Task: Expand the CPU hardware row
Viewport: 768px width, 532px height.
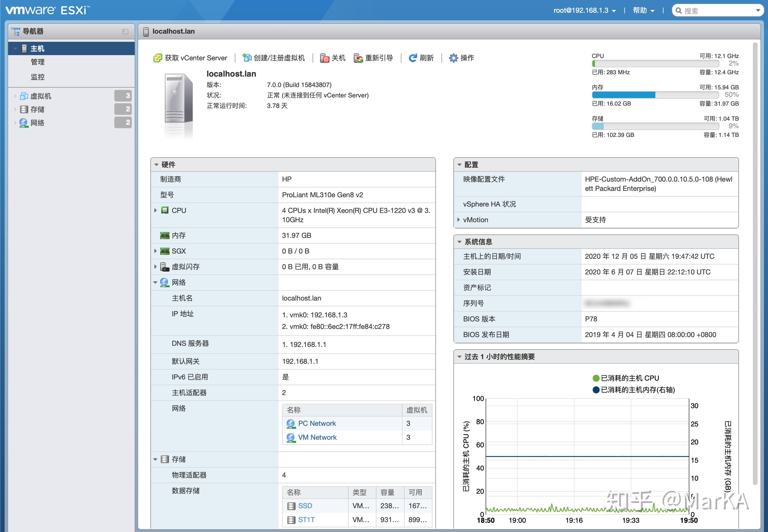Action: pos(155,210)
